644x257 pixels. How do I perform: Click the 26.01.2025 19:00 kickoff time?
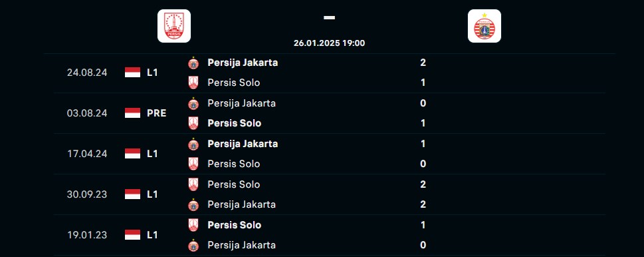330,43
